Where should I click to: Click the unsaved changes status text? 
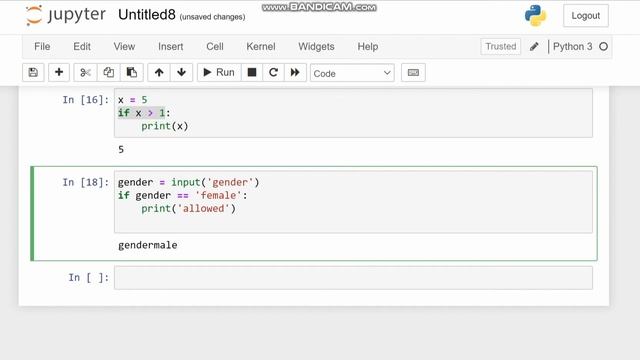tap(212, 17)
